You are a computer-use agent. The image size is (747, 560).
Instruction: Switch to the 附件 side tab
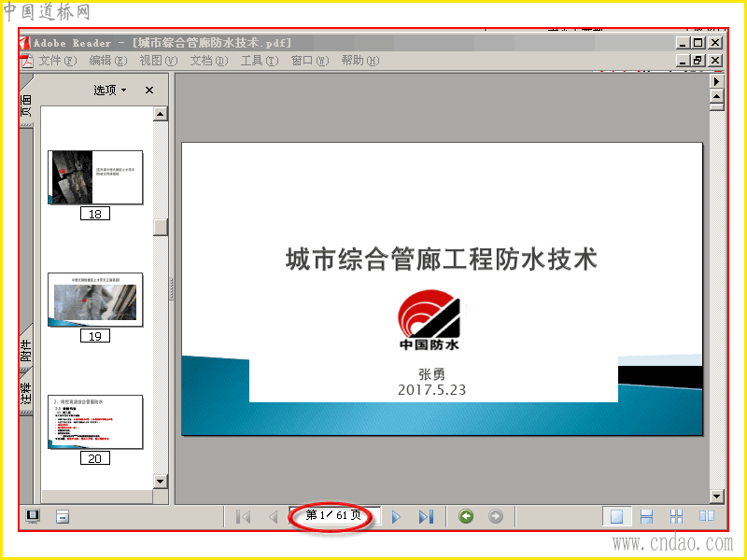point(26,350)
